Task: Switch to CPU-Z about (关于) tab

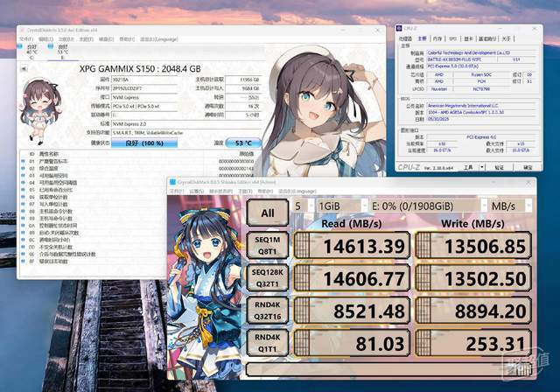Action: (506, 38)
